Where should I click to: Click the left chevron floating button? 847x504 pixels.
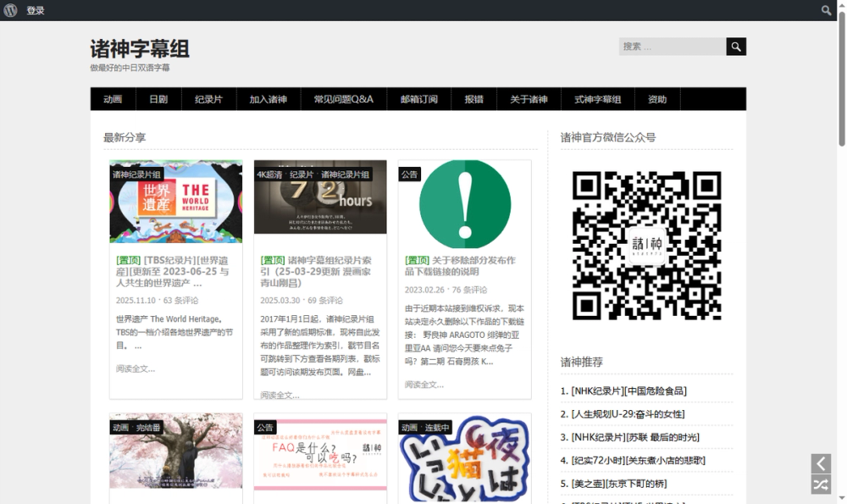click(x=821, y=463)
